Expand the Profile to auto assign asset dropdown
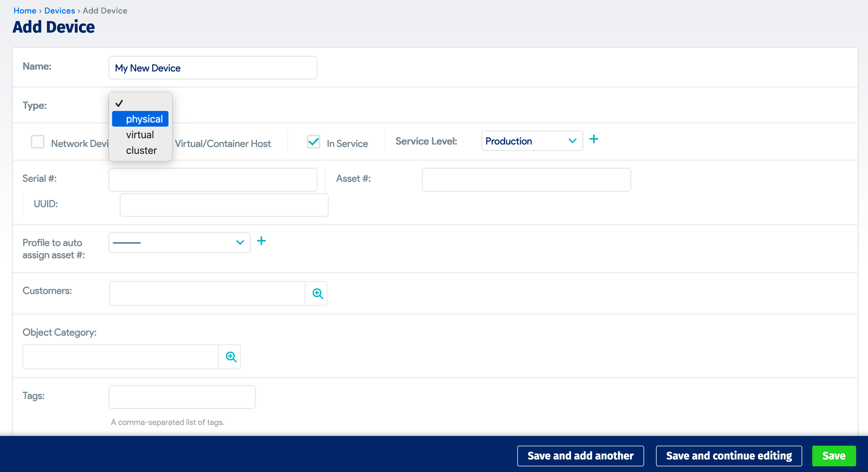The height and width of the screenshot is (472, 868). [x=179, y=242]
